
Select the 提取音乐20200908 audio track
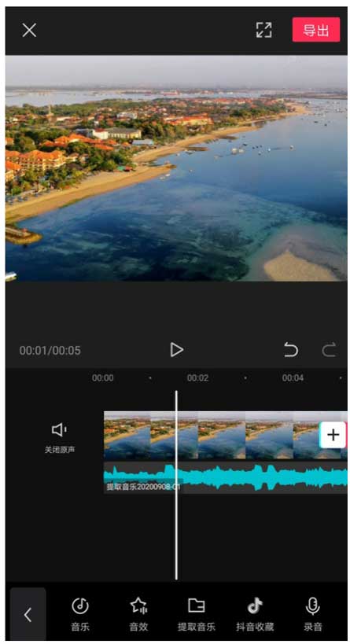click(x=226, y=477)
